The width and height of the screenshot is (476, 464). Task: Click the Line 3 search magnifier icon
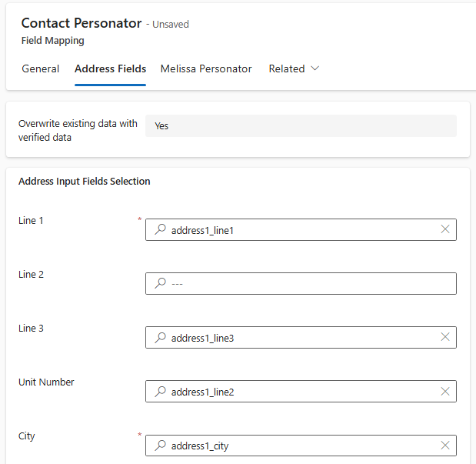pos(161,337)
